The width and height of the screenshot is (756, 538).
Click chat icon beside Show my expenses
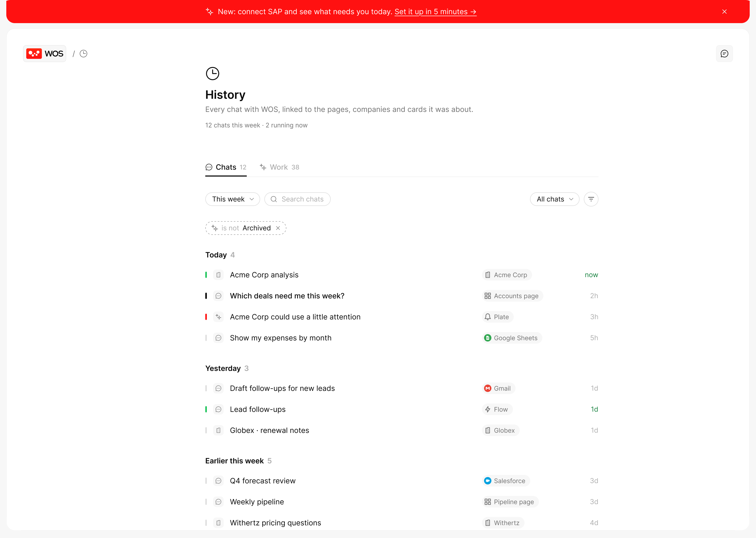pyautogui.click(x=218, y=338)
